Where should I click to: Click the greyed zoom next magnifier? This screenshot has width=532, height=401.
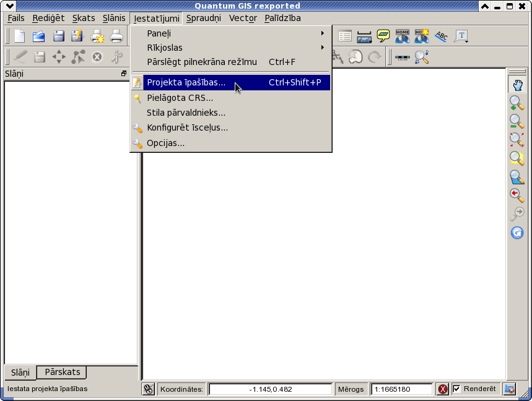pyautogui.click(x=517, y=213)
